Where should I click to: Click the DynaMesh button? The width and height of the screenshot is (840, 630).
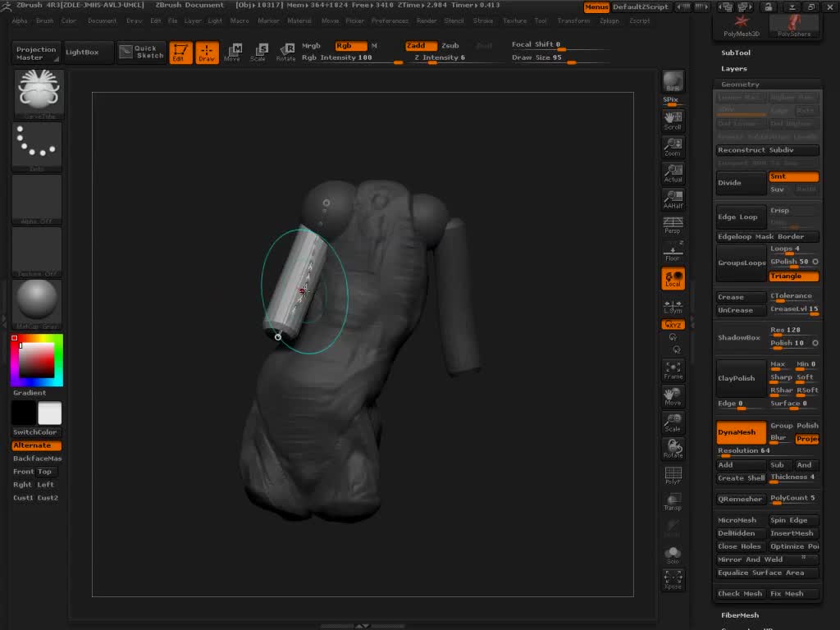coord(741,432)
